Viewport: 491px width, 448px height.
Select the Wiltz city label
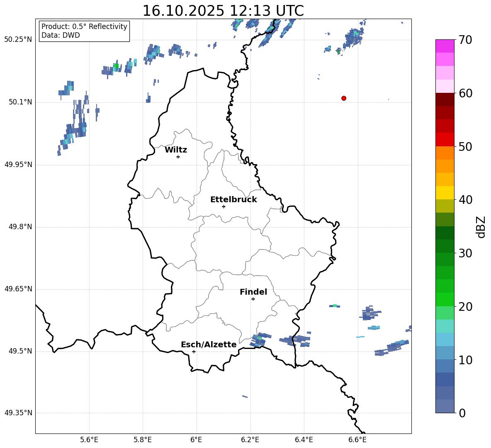click(x=176, y=150)
